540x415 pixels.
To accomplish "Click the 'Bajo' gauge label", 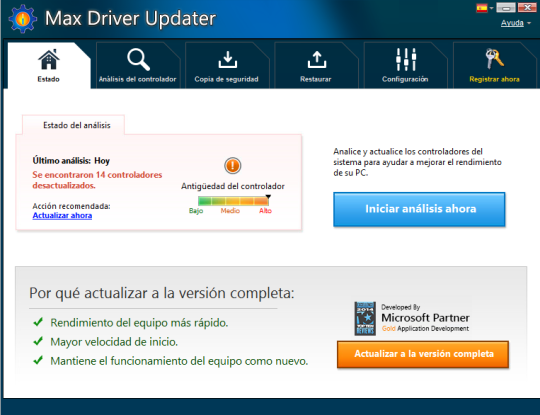I will pos(196,211).
